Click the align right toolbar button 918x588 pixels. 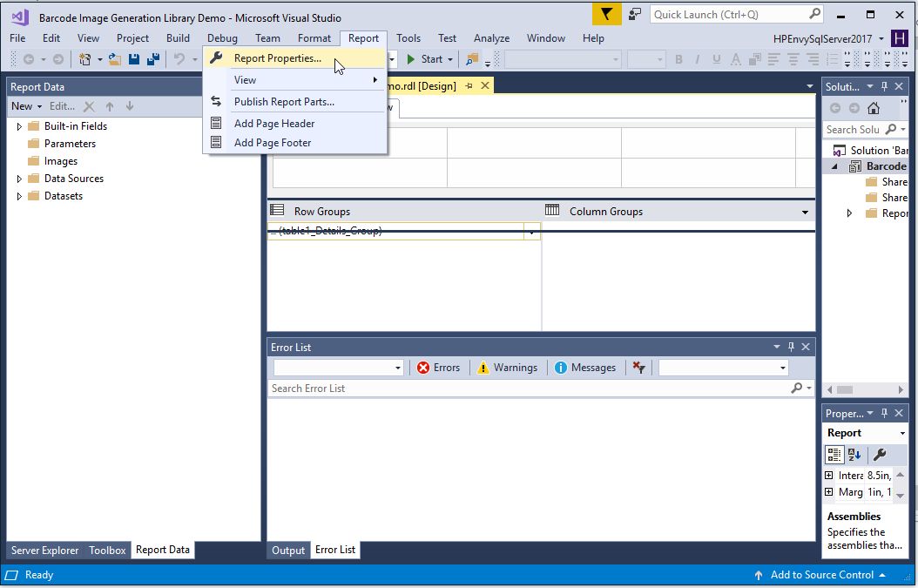point(813,59)
